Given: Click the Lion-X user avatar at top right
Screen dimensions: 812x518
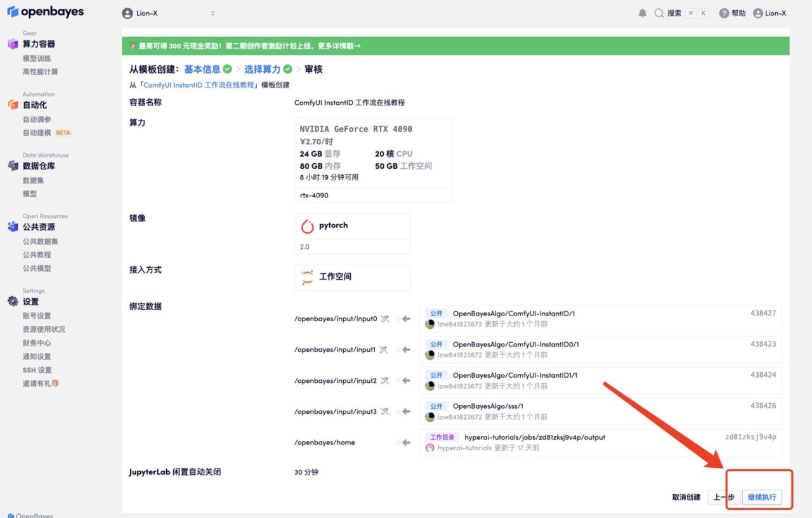Looking at the screenshot, I should coord(757,13).
